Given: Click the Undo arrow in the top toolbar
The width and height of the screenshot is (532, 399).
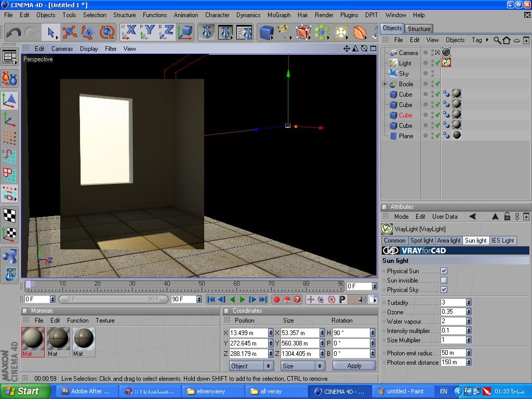Looking at the screenshot, I should click(14, 33).
